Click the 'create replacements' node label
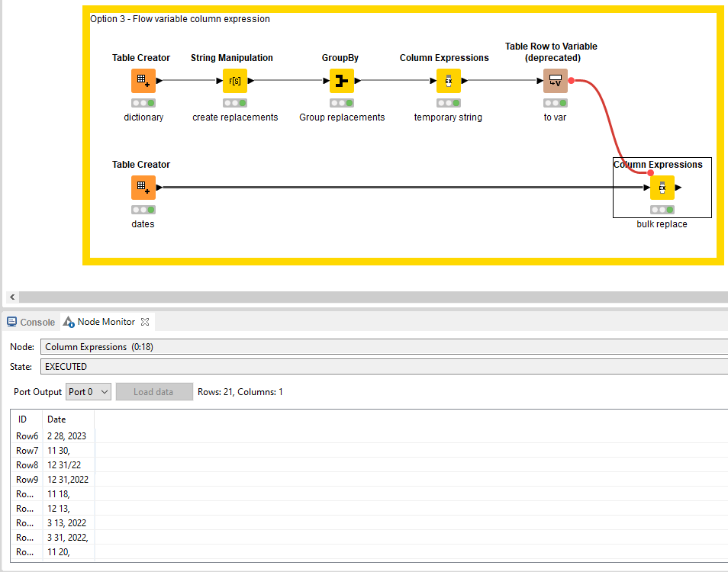Image resolution: width=728 pixels, height=572 pixels. tap(235, 117)
